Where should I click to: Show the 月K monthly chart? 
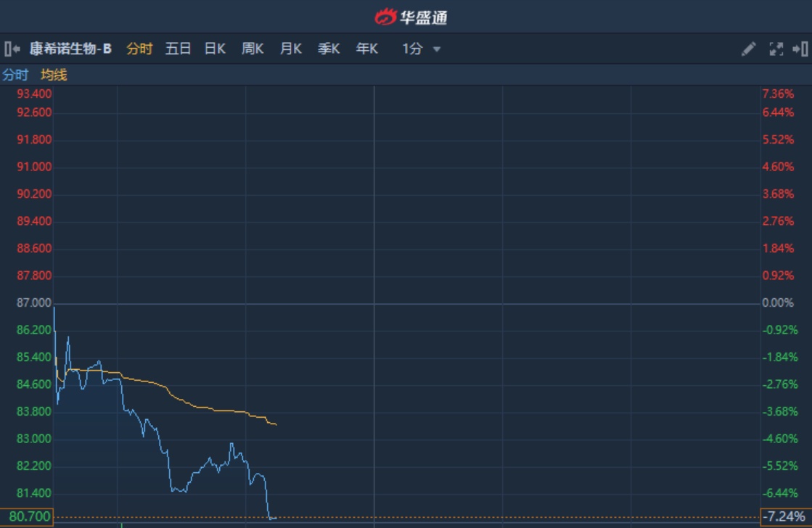click(291, 49)
